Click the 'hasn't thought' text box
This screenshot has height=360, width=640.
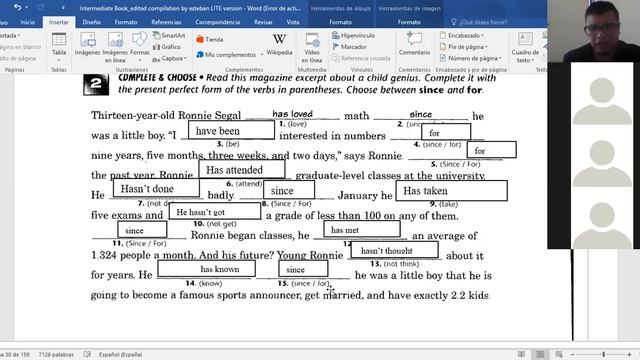394,250
